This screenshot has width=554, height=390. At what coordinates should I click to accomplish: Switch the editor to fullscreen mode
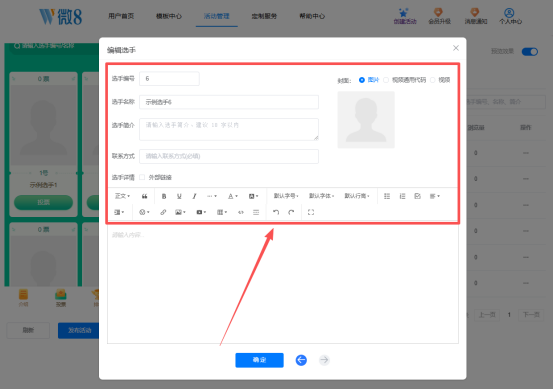point(311,212)
